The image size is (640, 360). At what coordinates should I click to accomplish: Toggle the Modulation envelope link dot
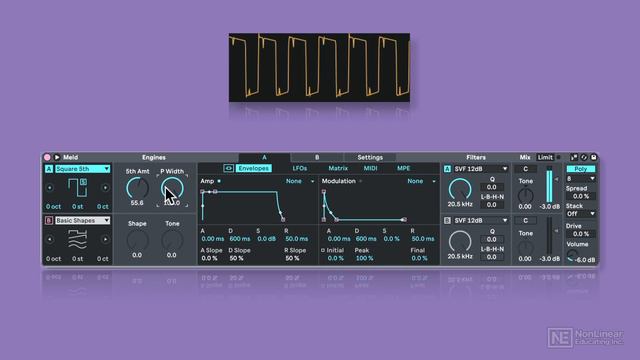click(360, 181)
